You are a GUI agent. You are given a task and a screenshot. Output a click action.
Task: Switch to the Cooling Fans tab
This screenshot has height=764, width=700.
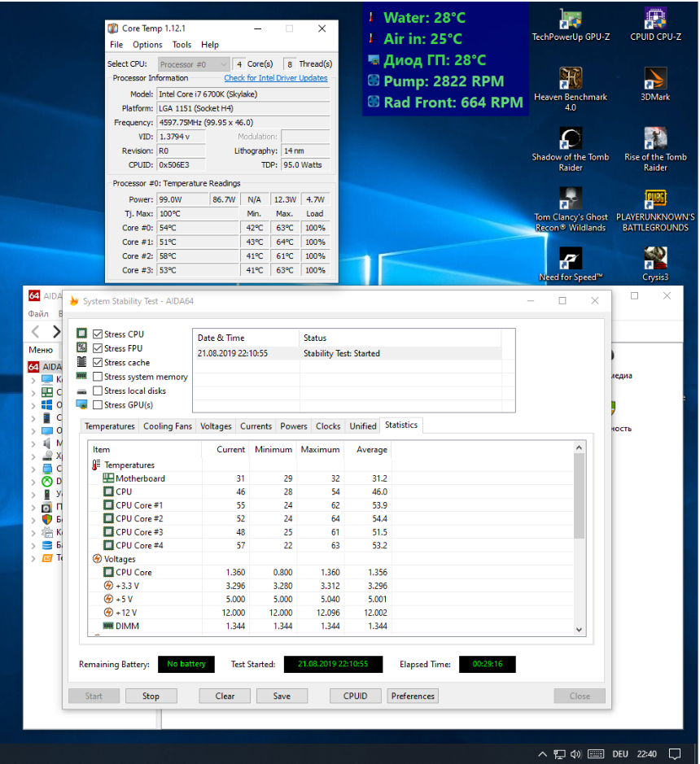tap(168, 426)
